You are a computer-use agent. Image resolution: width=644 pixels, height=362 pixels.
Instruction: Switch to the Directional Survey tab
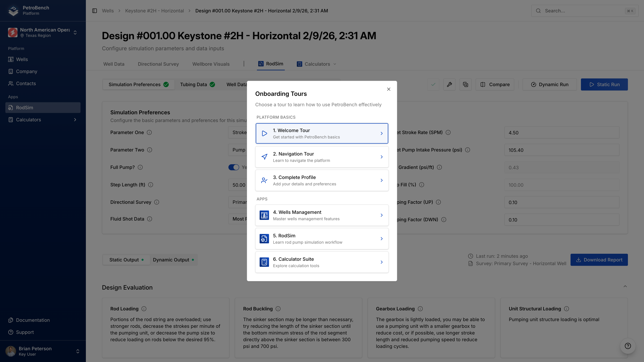pyautogui.click(x=158, y=64)
